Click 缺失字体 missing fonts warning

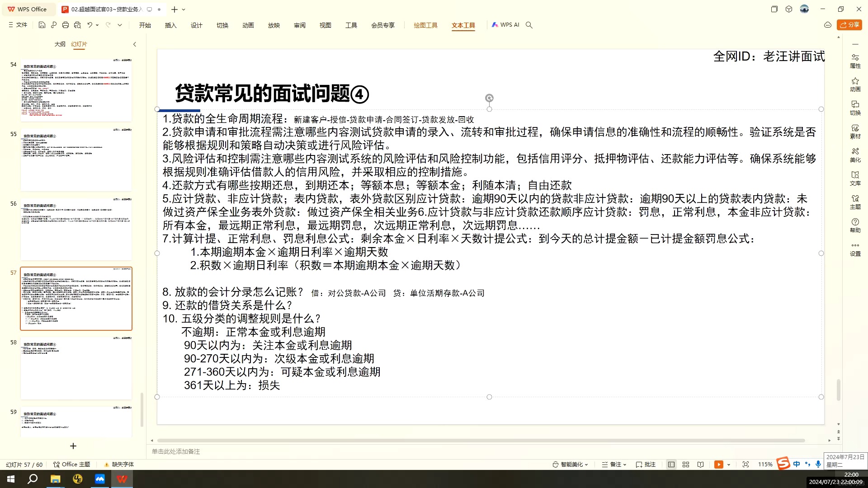point(119,465)
